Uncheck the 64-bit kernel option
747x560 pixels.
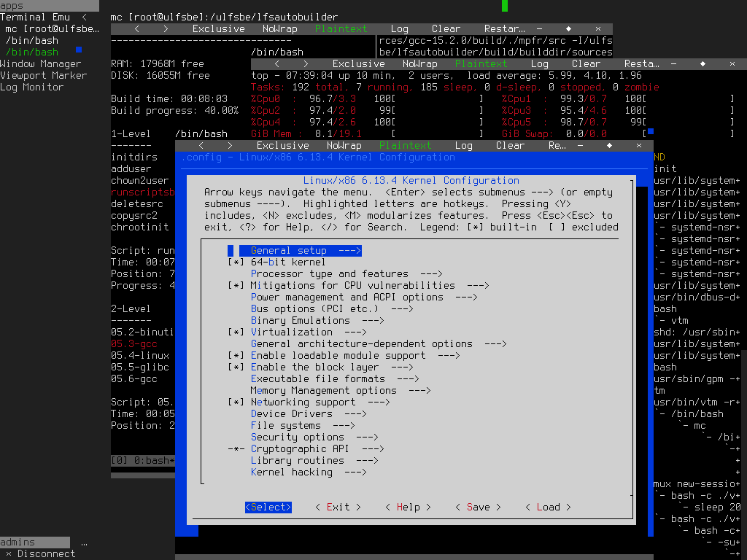tap(236, 262)
